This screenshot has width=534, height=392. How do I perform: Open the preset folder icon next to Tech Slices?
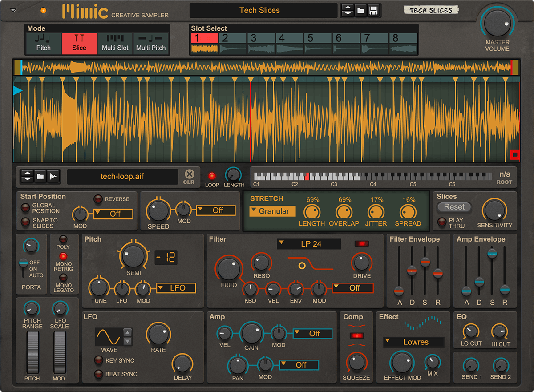pyautogui.click(x=360, y=10)
